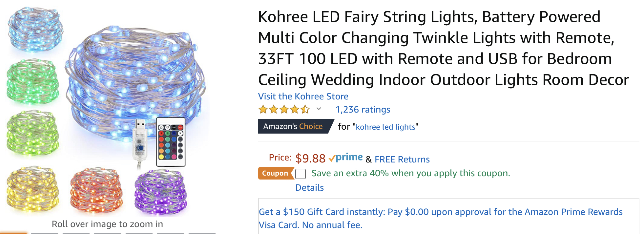Click the Prime logo beside the price
This screenshot has height=234, width=644.
pos(346,158)
